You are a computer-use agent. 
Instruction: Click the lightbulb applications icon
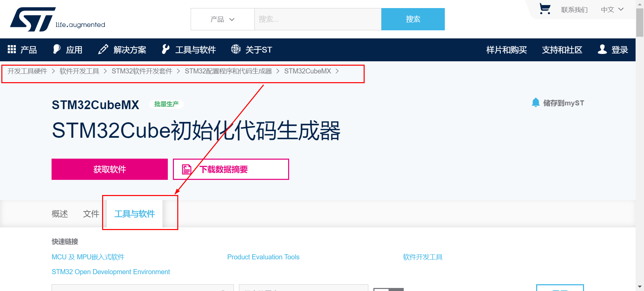point(57,49)
